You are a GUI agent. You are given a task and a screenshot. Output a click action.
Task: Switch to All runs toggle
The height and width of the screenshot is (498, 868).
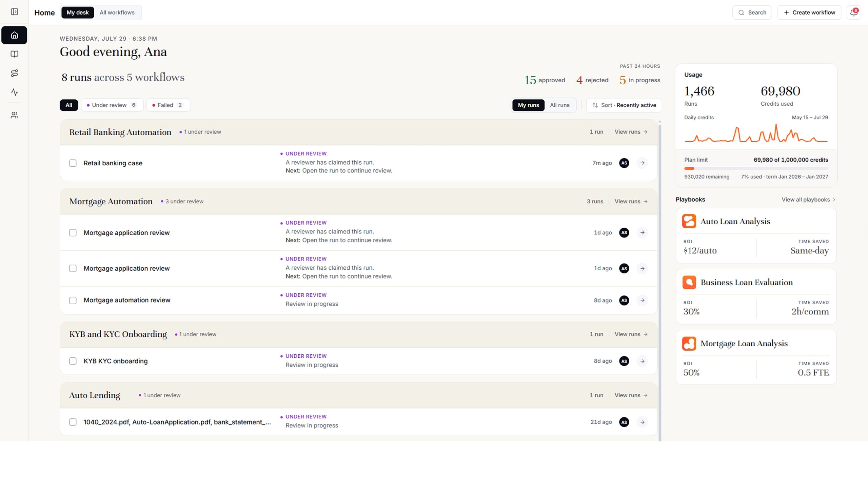(559, 105)
